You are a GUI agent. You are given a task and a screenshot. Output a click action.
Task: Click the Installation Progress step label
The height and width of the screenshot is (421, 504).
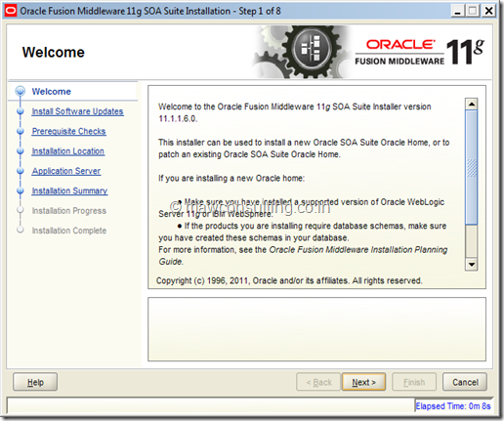point(69,211)
